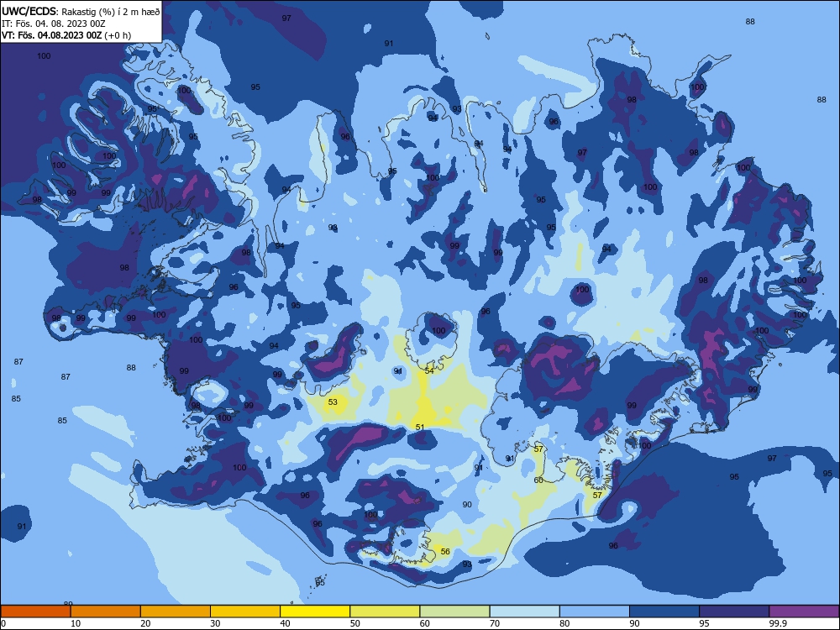This screenshot has width=840, height=630.
Task: Click the 90–95 dark blue legend swatch
Action: tap(664, 612)
